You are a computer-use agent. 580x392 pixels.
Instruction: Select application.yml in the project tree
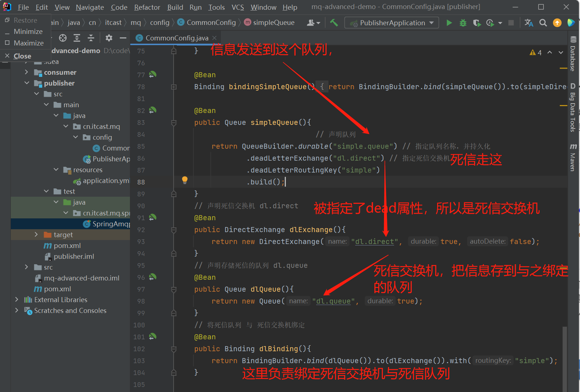point(101,180)
